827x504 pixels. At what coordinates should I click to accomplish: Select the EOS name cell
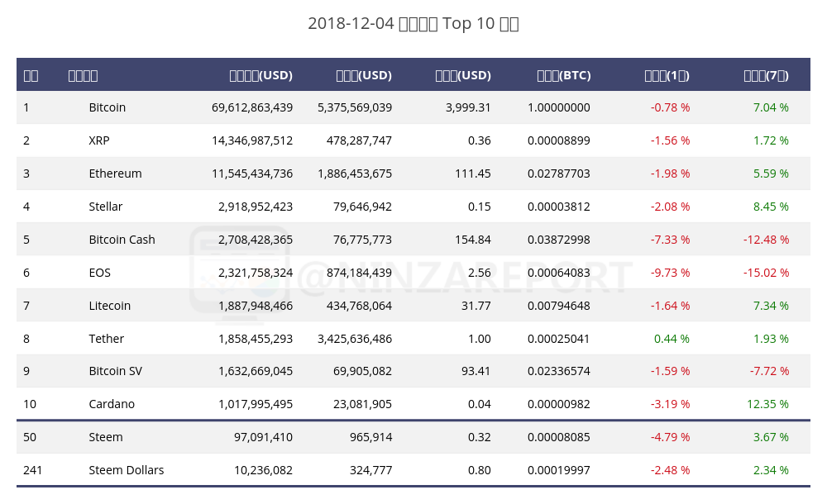(x=100, y=273)
